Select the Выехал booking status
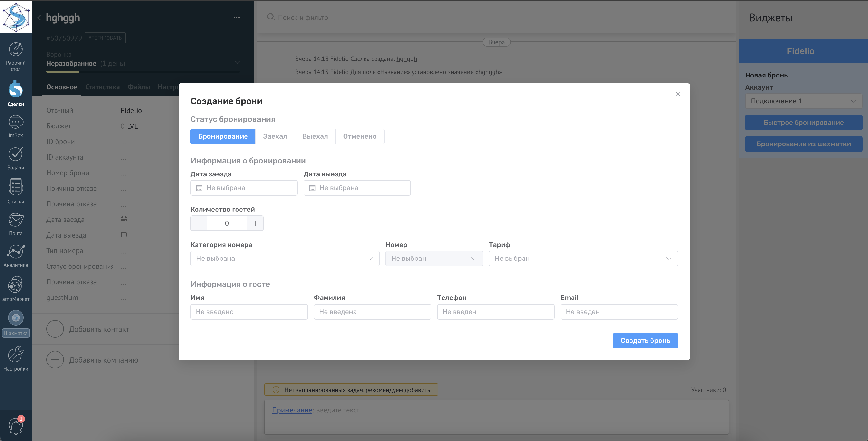Viewport: 868px width, 441px height. [x=315, y=136]
